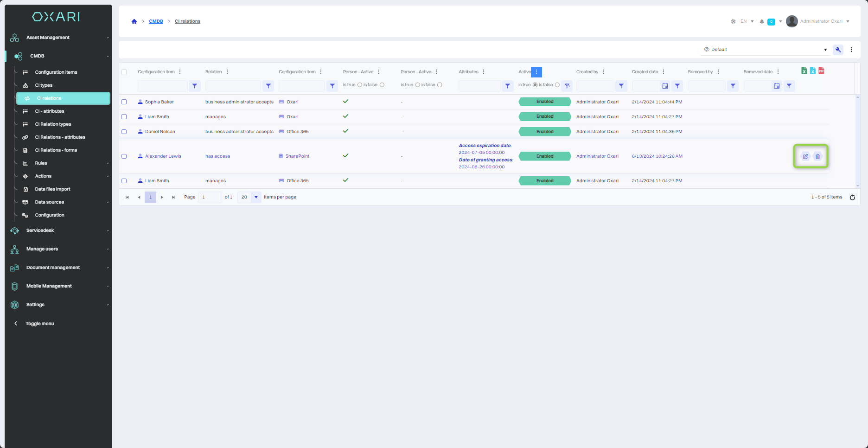Export table to PDF file
The image size is (868, 448).
pyautogui.click(x=821, y=71)
